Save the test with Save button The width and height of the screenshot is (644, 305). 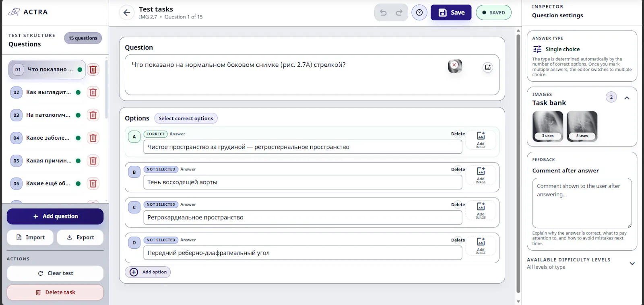point(451,12)
